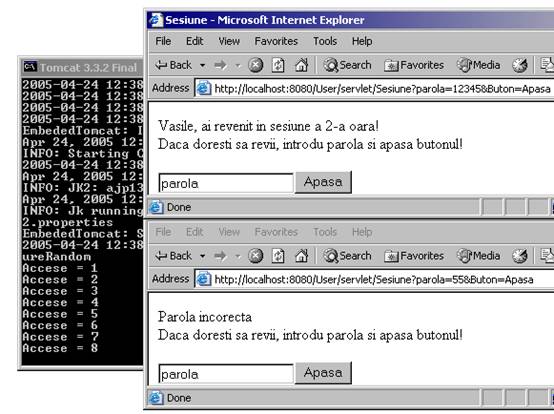554x414 pixels.
Task: Click the Apasa button in top browser page
Action: pos(323,182)
